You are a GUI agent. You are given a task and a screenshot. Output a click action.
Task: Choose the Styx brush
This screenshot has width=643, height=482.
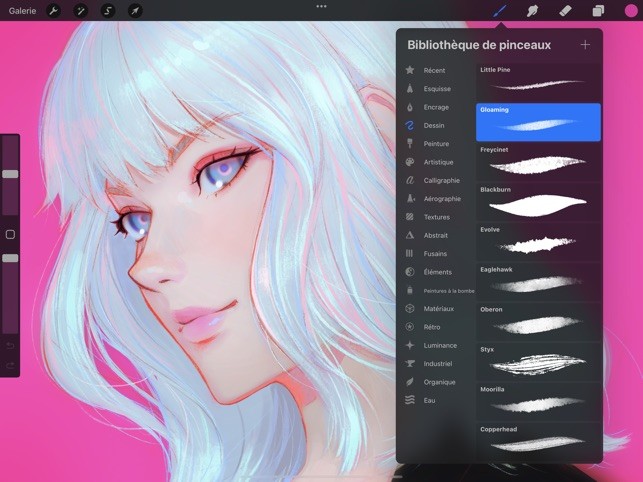538,362
